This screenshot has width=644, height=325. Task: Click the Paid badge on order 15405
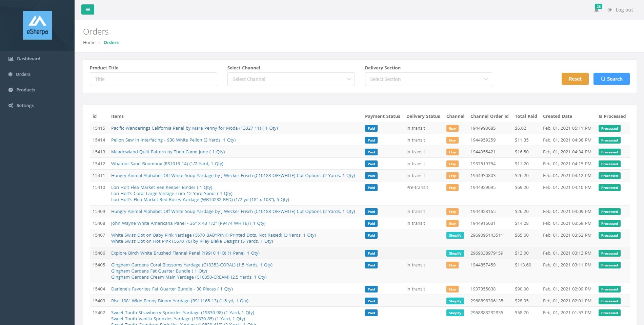[371, 265]
